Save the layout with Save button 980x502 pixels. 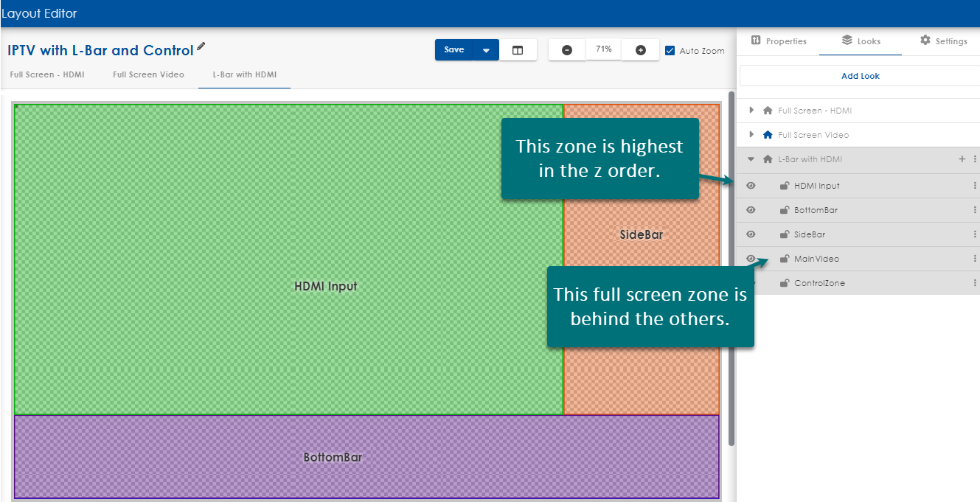pos(454,50)
